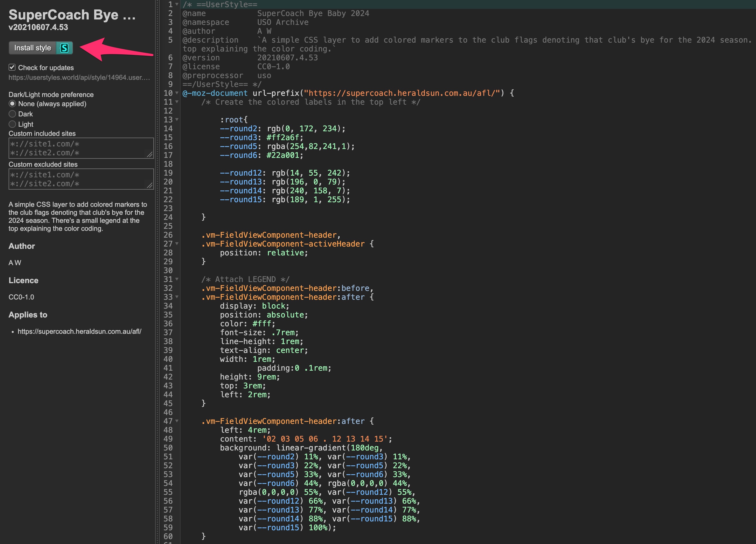
Task: Click line number 60 in the gutter
Action: coord(168,536)
